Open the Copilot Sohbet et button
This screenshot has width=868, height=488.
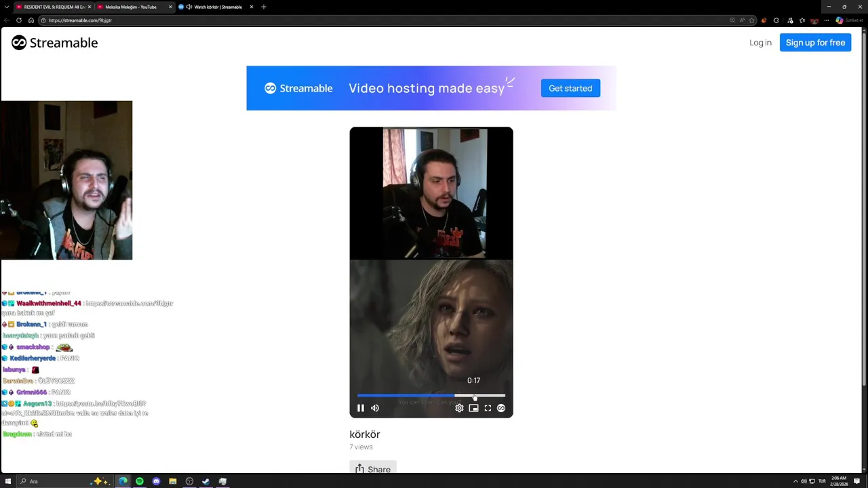point(849,20)
